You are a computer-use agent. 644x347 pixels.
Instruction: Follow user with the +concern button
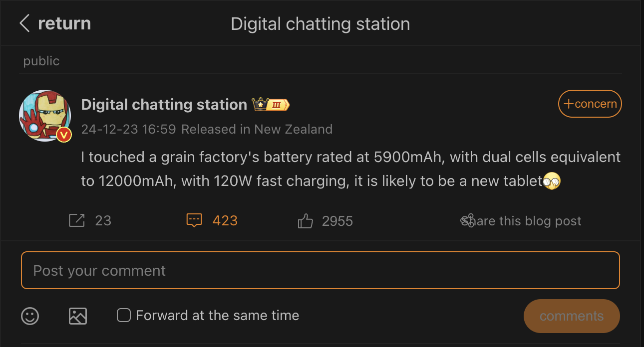(590, 104)
